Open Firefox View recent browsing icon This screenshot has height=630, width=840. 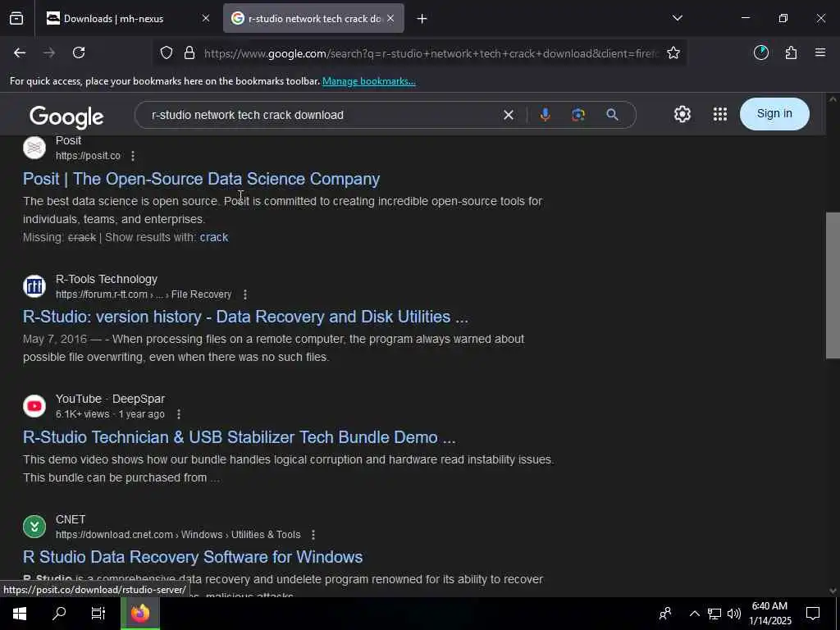pos(16,19)
